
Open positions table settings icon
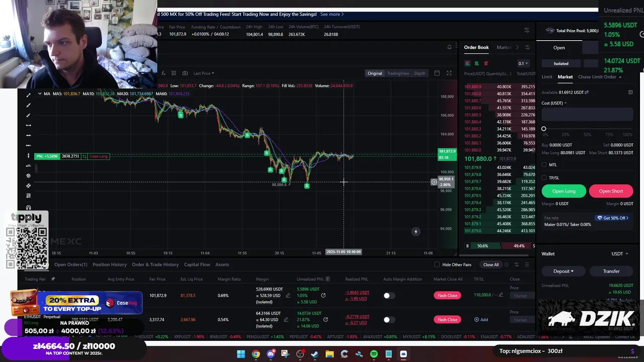516,264
